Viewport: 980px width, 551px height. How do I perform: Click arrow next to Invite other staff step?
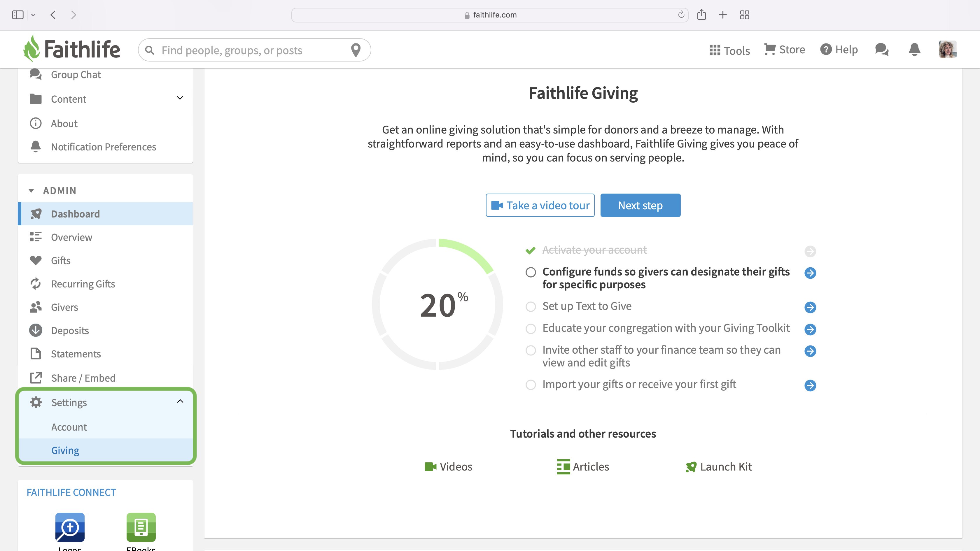click(810, 351)
